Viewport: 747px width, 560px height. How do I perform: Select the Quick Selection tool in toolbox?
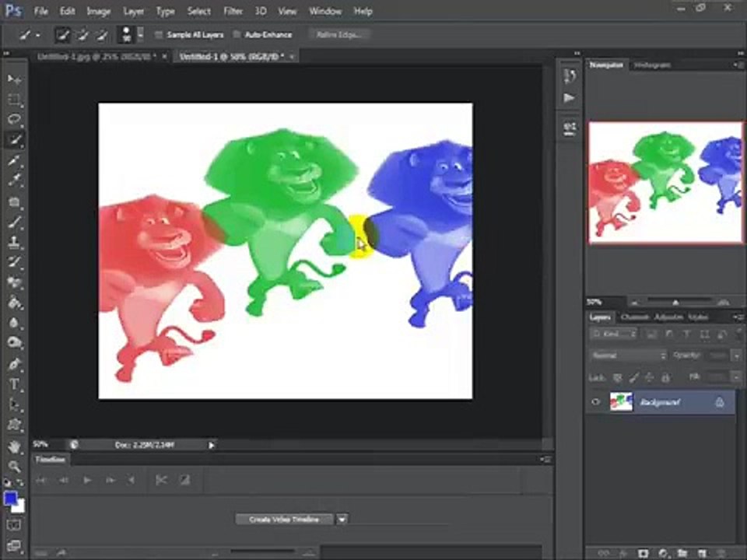pos(14,139)
